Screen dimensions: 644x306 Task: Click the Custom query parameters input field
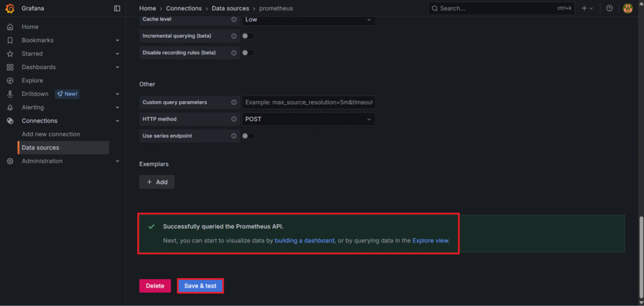tap(308, 102)
